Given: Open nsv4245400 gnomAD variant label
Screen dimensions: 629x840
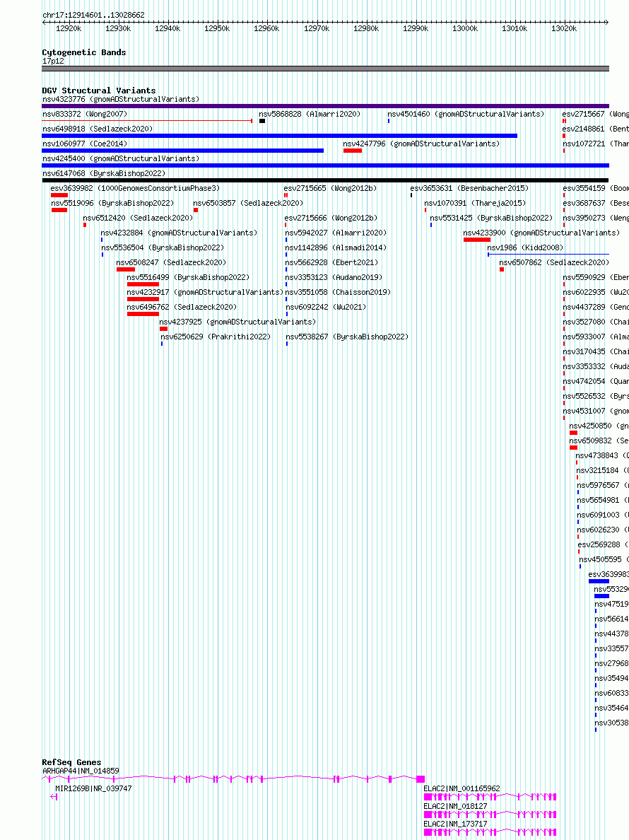Looking at the screenshot, I should (x=121, y=158).
